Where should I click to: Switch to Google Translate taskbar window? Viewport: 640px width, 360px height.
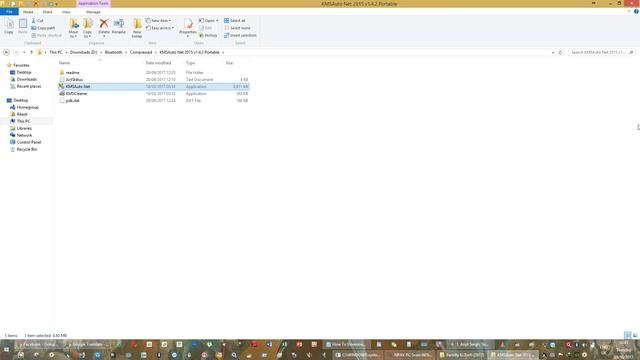(86, 344)
